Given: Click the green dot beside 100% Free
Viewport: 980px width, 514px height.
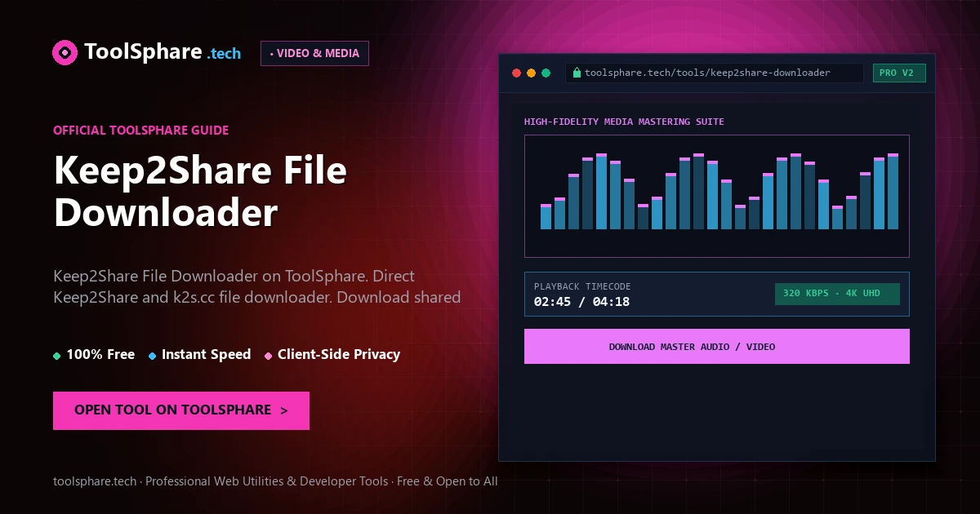Looking at the screenshot, I should [x=56, y=356].
